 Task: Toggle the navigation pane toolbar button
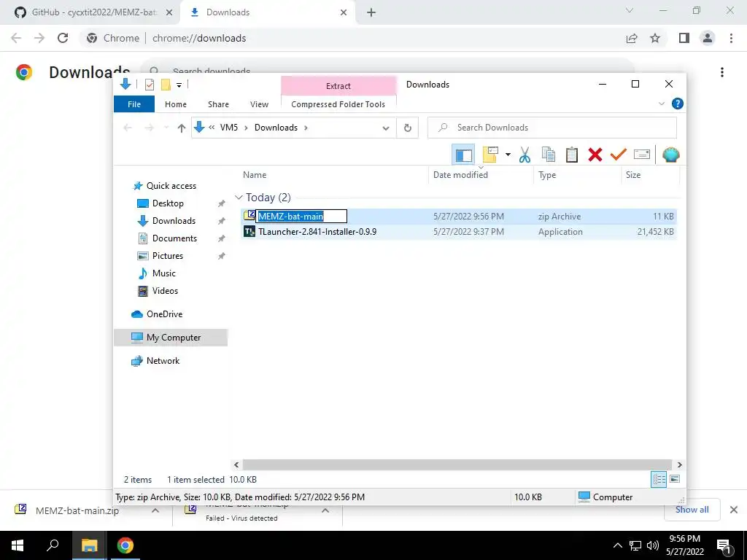point(463,155)
